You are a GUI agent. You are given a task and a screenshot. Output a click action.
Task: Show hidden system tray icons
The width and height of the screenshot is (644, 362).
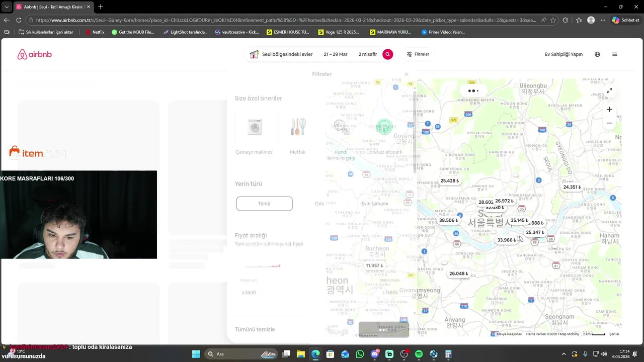563,354
